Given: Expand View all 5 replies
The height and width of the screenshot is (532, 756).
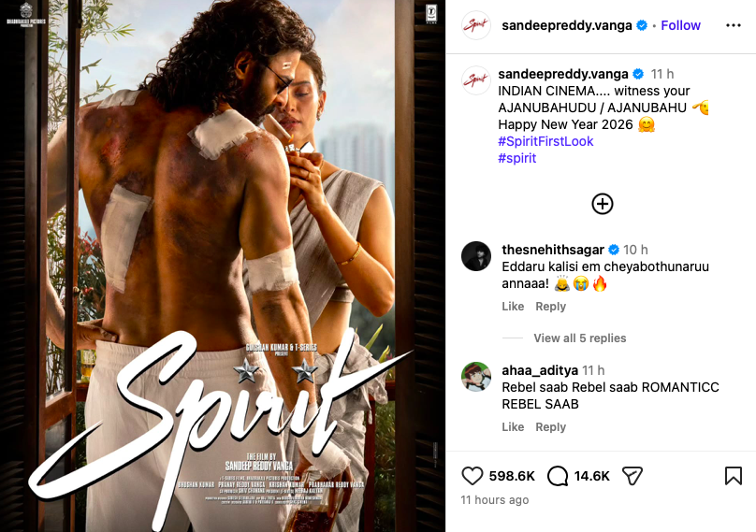Looking at the screenshot, I should tap(579, 338).
